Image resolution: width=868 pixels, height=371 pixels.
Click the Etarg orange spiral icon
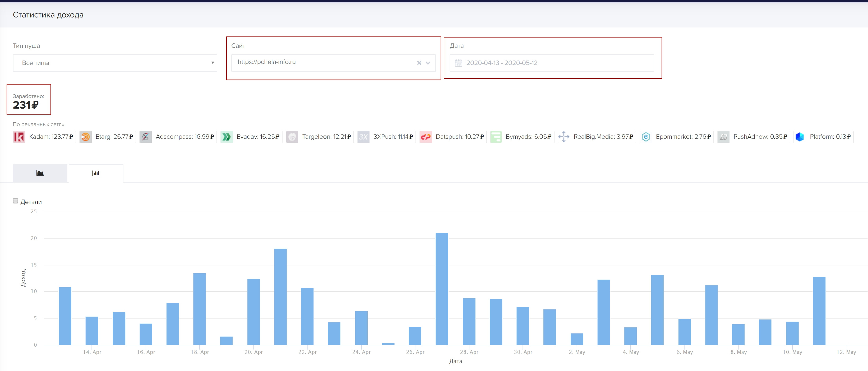tap(86, 137)
